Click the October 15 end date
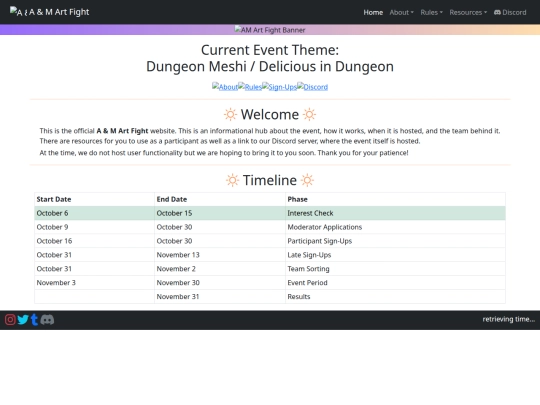 (x=220, y=213)
